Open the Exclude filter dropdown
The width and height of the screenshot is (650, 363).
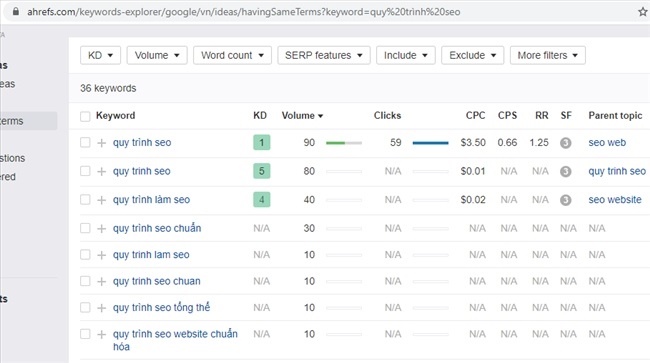(473, 55)
